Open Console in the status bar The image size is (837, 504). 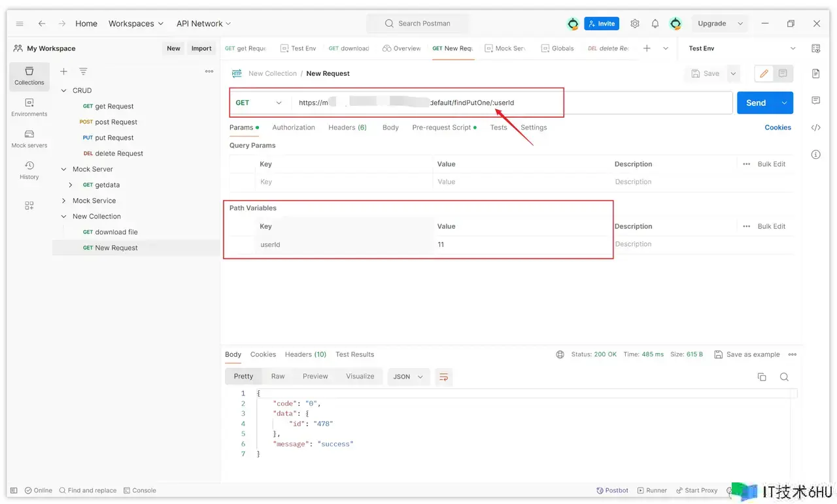click(x=139, y=490)
